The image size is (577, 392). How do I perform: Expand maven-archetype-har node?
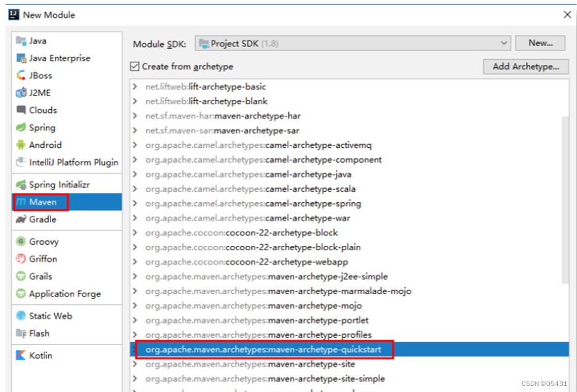(x=135, y=116)
